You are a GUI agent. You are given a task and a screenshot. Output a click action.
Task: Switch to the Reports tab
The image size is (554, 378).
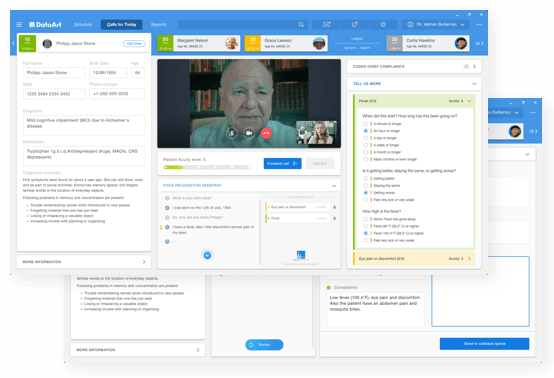pyautogui.click(x=159, y=24)
